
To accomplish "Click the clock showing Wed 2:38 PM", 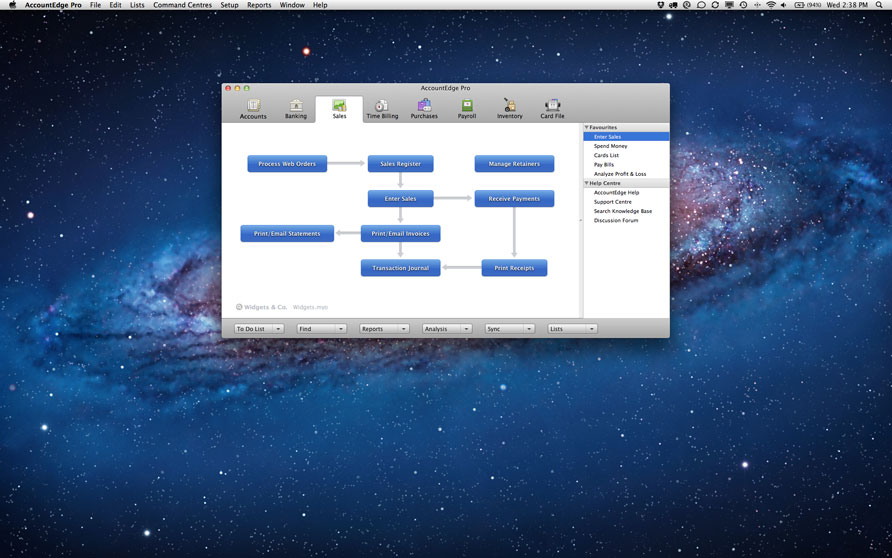I will pos(847,5).
